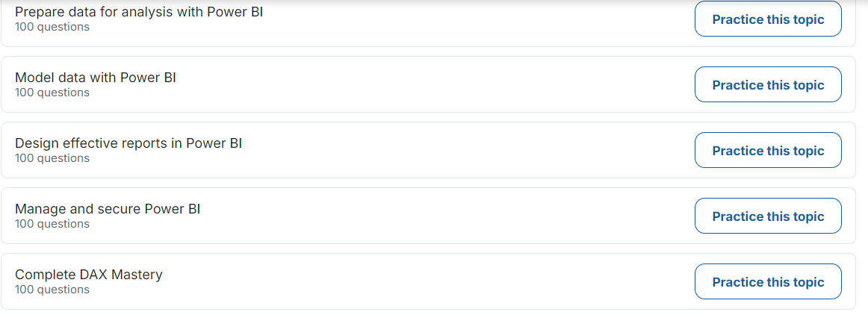868x315 pixels.
Task: Click '100 questions' under Prepare data for analysis
Action: click(52, 27)
